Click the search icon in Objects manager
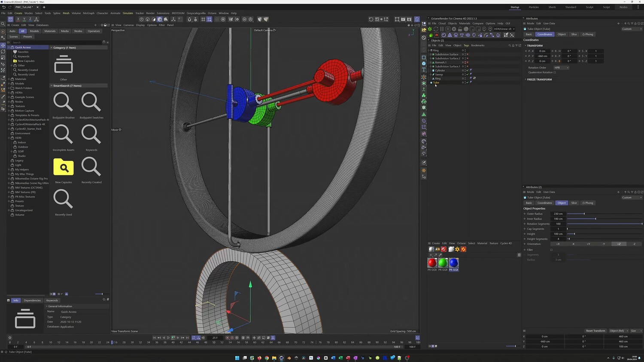This screenshot has height=362, width=644. point(510,45)
